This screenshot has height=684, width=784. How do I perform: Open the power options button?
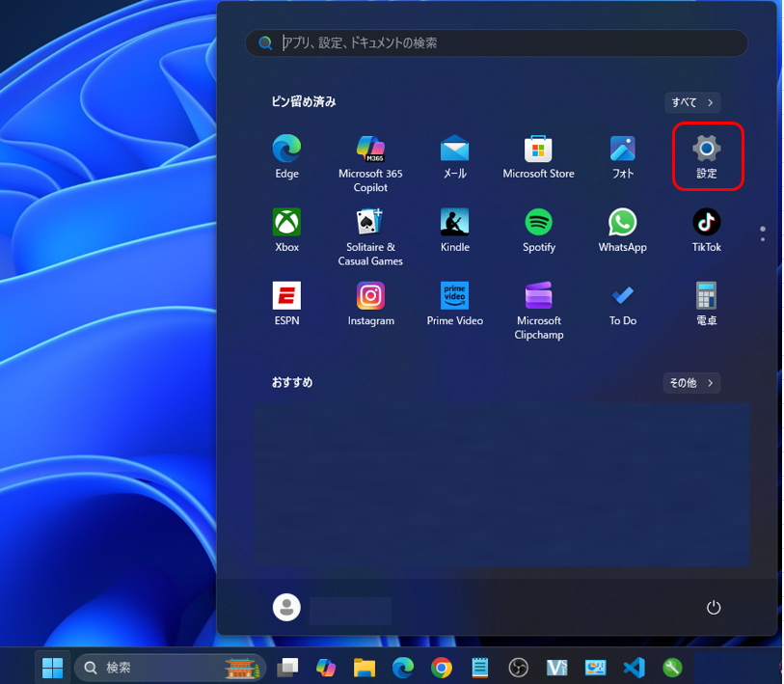714,607
